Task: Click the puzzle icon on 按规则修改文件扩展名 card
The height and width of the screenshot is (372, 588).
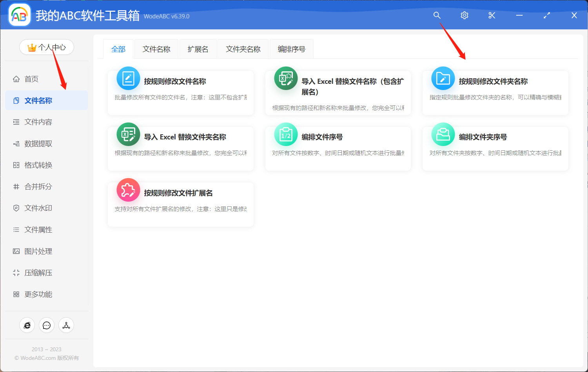Action: tap(128, 190)
